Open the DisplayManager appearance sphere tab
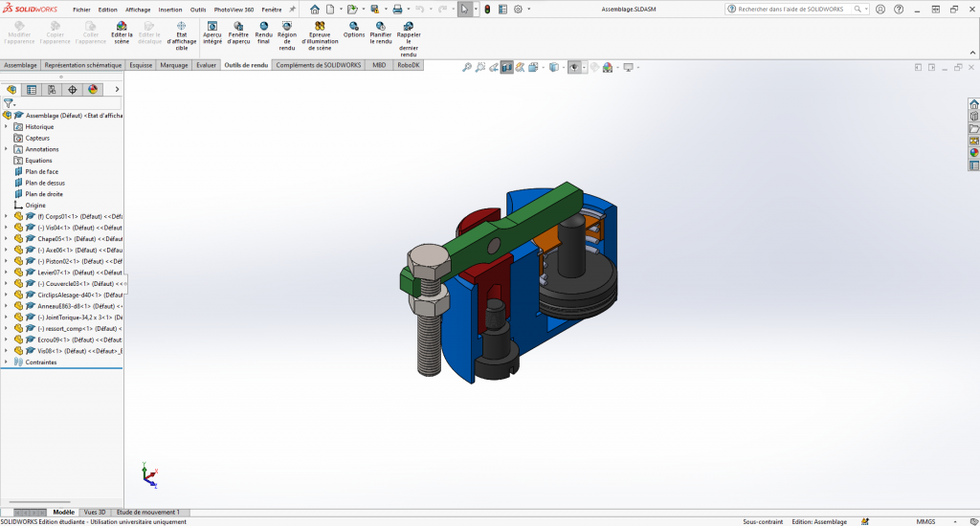Image resolution: width=980 pixels, height=526 pixels. click(93, 90)
